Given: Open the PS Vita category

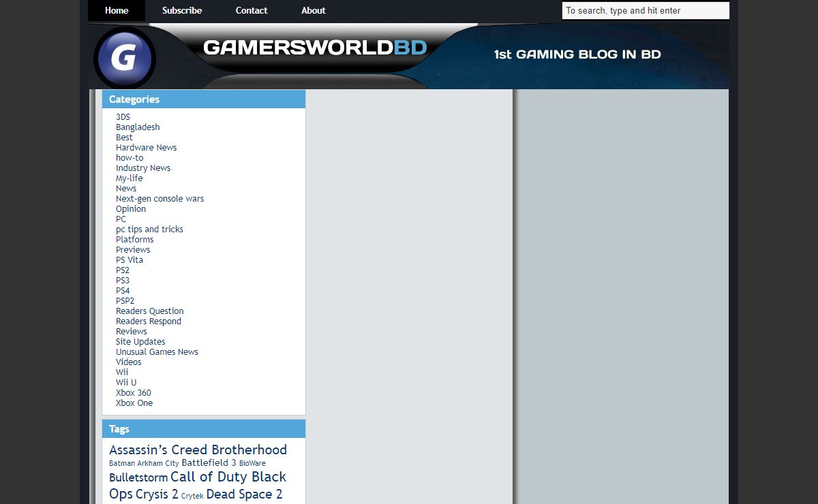Looking at the screenshot, I should pyautogui.click(x=130, y=260).
